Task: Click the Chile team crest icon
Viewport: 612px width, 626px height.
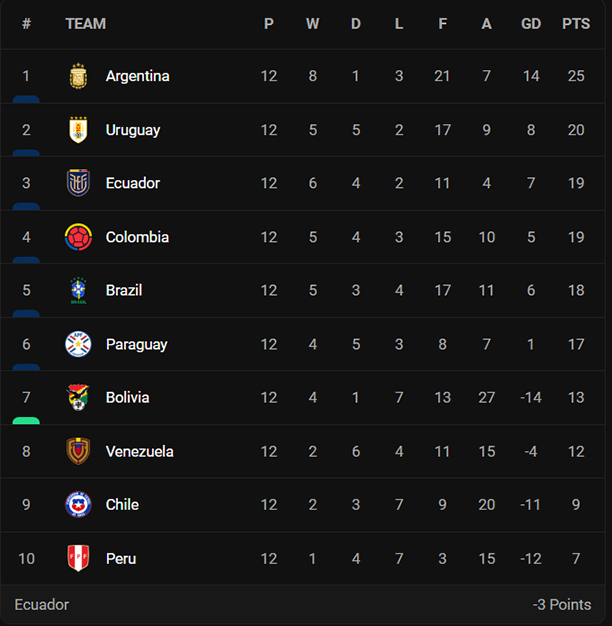Action: point(78,504)
